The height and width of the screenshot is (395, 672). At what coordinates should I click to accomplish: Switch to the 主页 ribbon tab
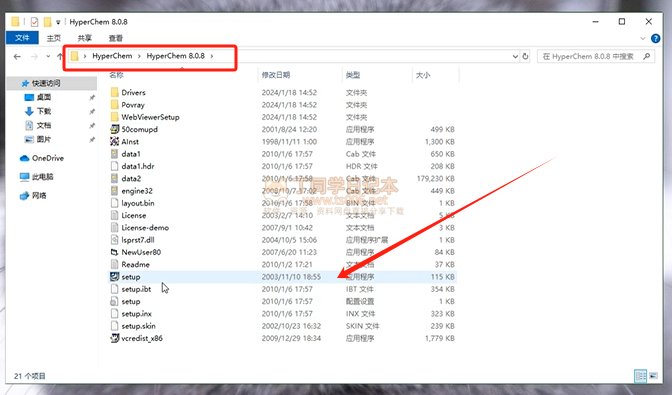54,38
